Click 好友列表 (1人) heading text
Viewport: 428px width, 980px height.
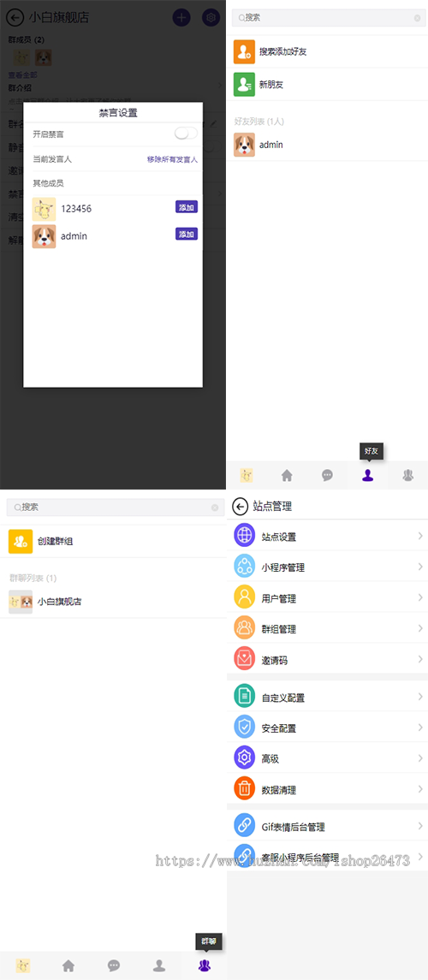coord(259,122)
